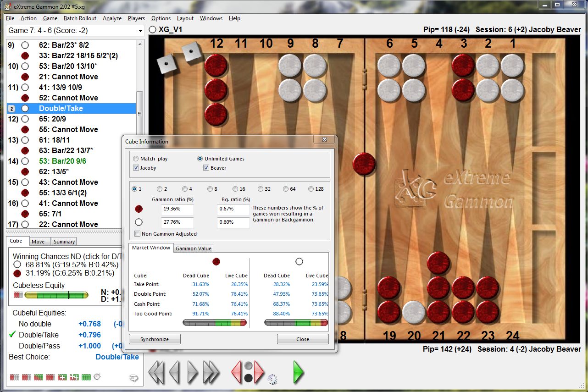
Task: Click the move list vertical scrollbar
Action: (x=140, y=134)
